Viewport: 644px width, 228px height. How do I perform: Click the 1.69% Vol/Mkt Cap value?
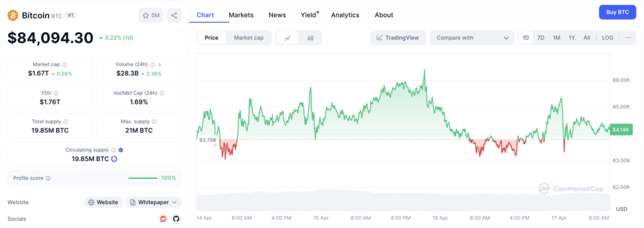point(139,102)
